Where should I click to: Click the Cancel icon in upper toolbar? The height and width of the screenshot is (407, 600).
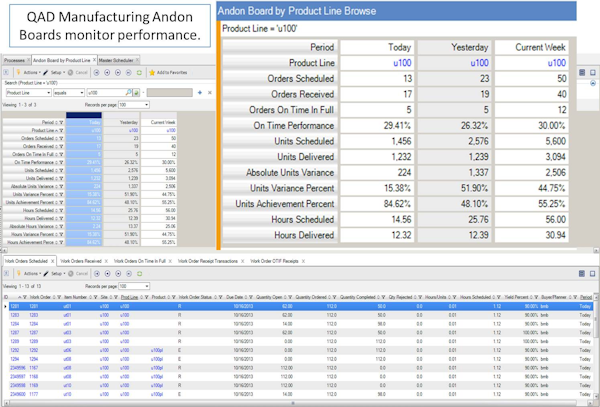click(x=70, y=72)
